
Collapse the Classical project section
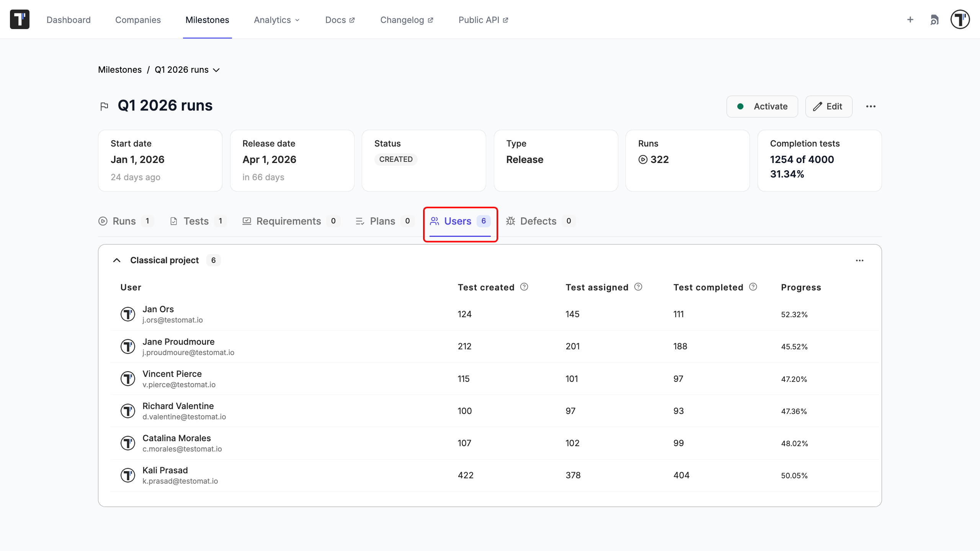coord(117,260)
